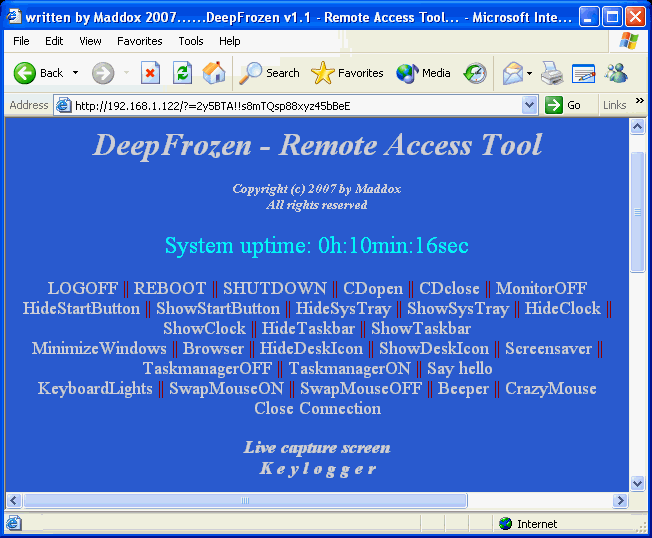Open the Tools menu

point(191,41)
